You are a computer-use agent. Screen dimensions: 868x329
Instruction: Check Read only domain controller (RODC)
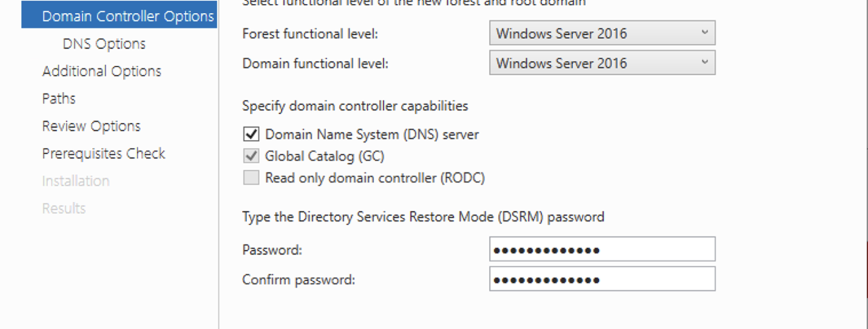(x=251, y=178)
